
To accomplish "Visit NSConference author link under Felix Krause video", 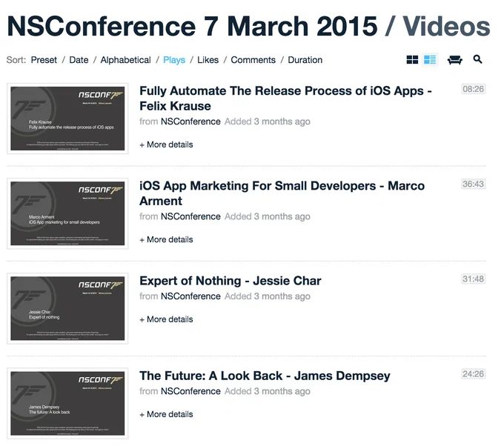I will [x=190, y=122].
